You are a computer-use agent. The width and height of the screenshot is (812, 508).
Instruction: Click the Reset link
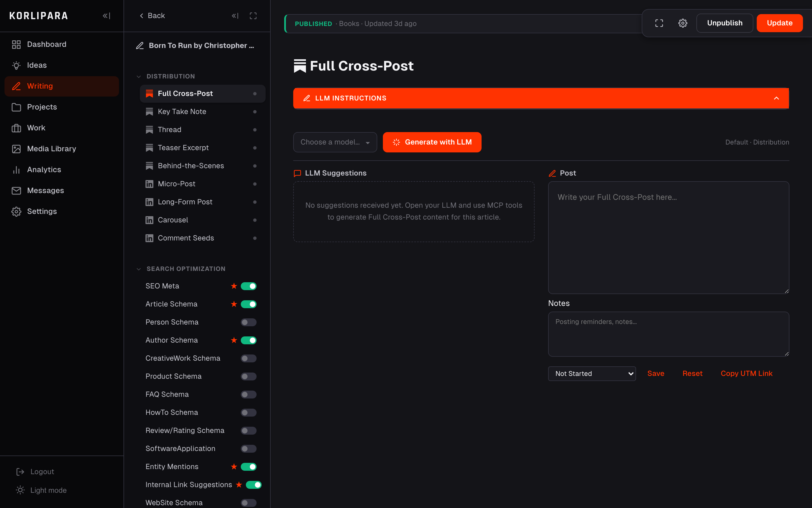(692, 374)
